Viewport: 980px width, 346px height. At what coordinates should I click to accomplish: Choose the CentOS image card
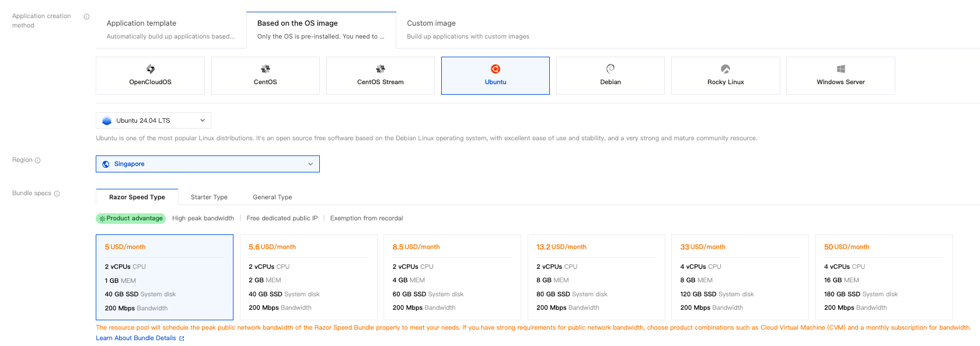coord(265,75)
